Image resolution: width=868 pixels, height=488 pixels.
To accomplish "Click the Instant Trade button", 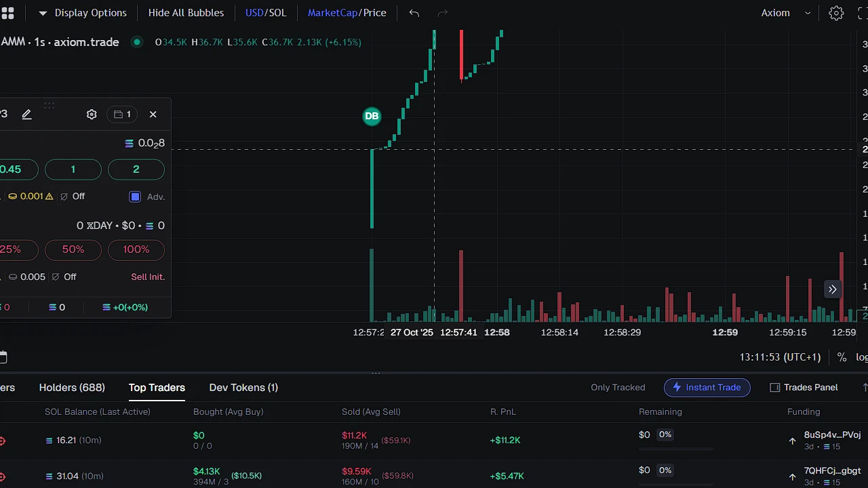I will pyautogui.click(x=707, y=388).
